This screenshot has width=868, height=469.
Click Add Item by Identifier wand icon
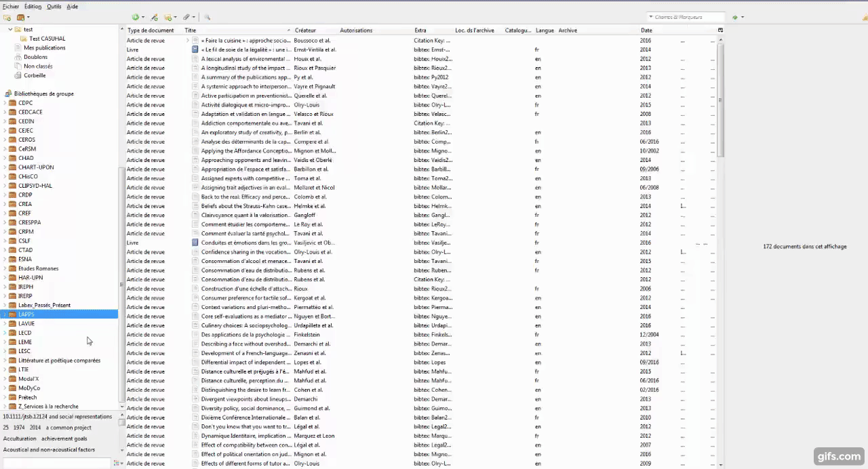tap(154, 17)
